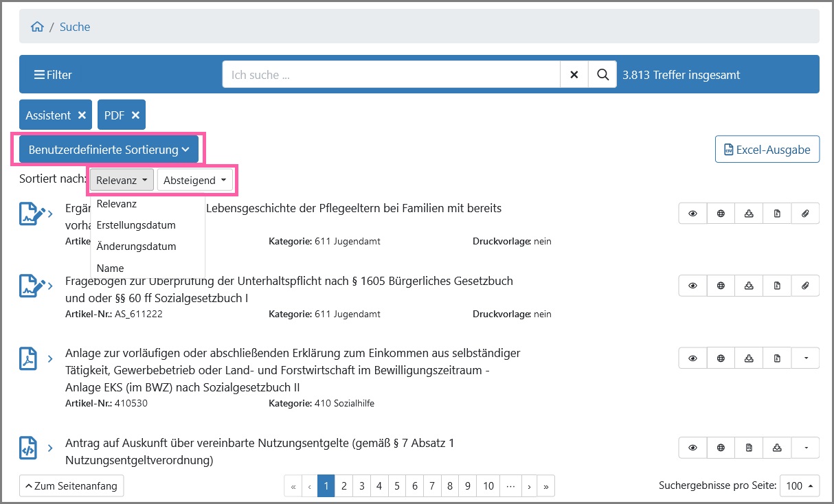This screenshot has width=834, height=504.
Task: Open document text icon for Antrag auf Auskunft
Action: [749, 448]
